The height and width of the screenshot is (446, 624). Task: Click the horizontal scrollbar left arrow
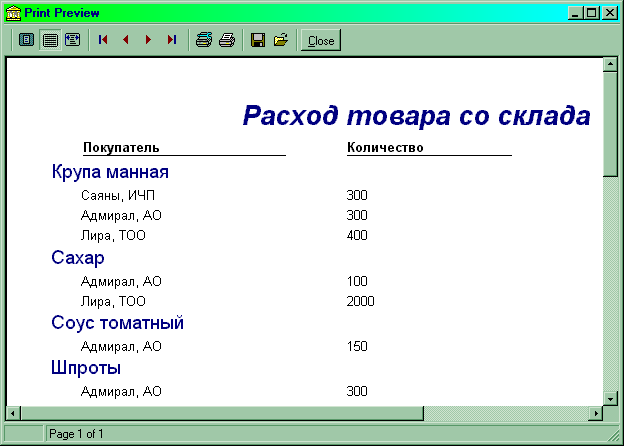coord(13,412)
